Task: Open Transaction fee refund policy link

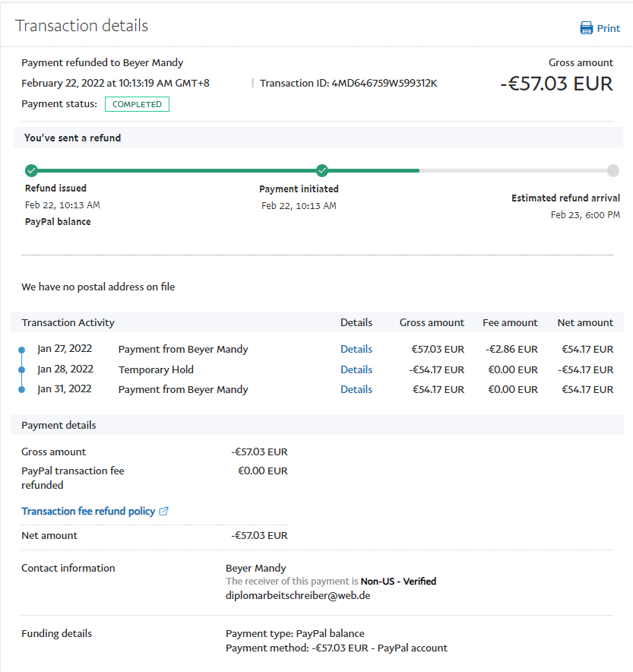Action: tap(88, 512)
